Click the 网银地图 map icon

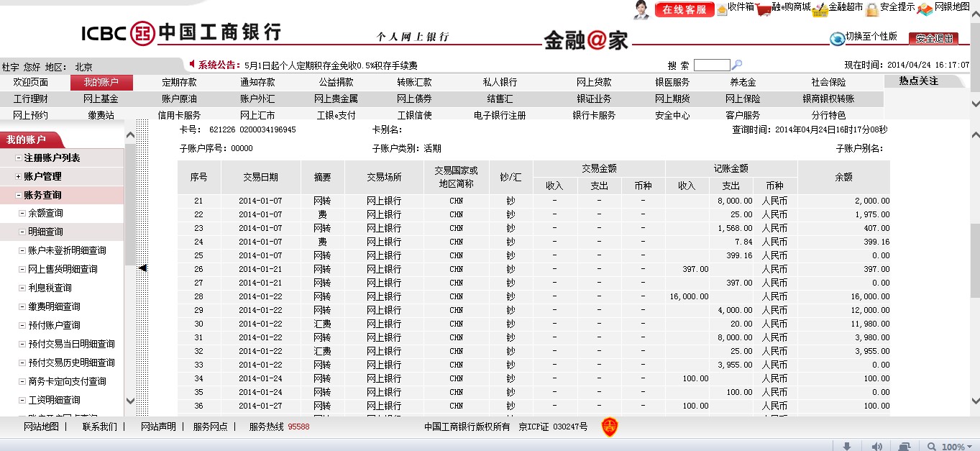click(x=925, y=9)
